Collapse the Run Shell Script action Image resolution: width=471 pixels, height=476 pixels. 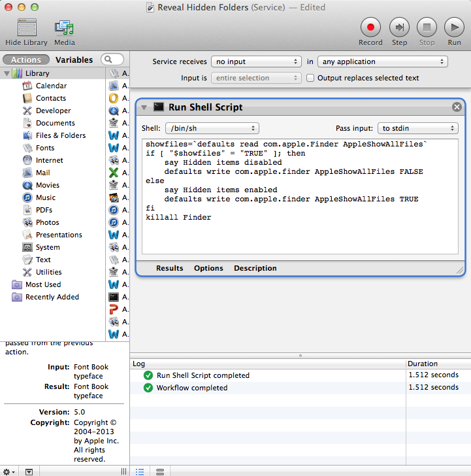coord(144,107)
